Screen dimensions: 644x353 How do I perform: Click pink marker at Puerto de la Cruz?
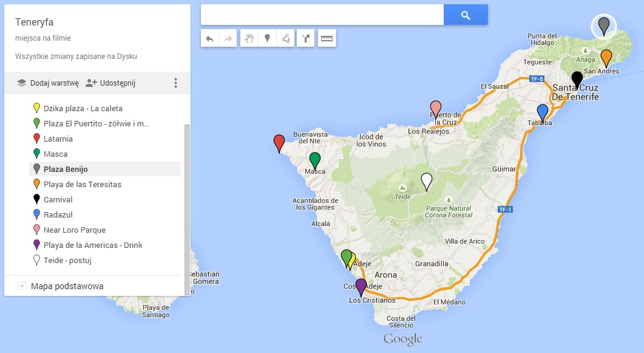click(x=436, y=109)
